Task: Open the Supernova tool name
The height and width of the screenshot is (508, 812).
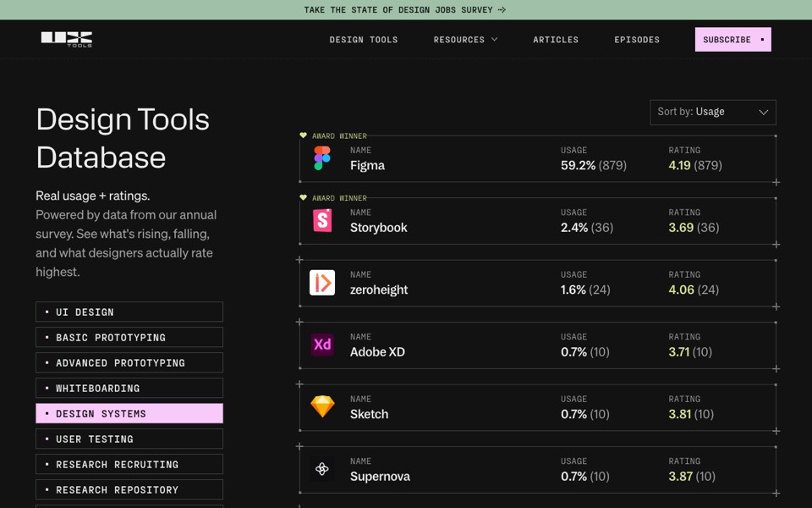Action: 380,477
